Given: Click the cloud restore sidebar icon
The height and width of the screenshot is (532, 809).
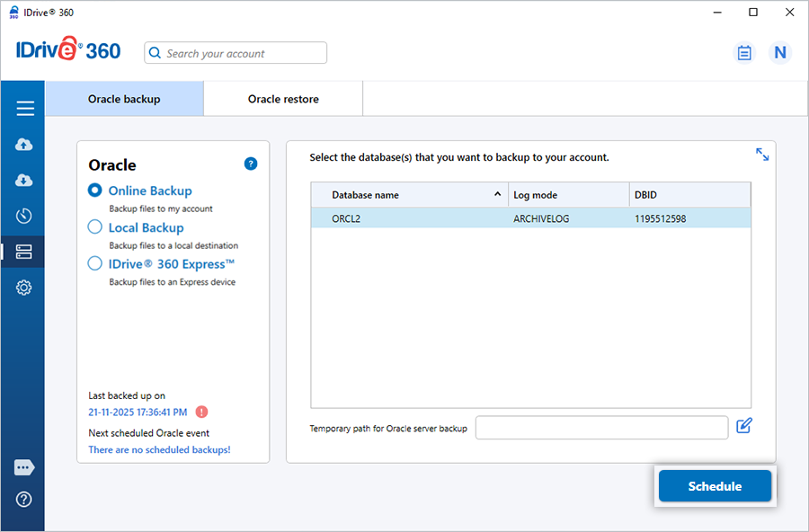Looking at the screenshot, I should tap(24, 181).
